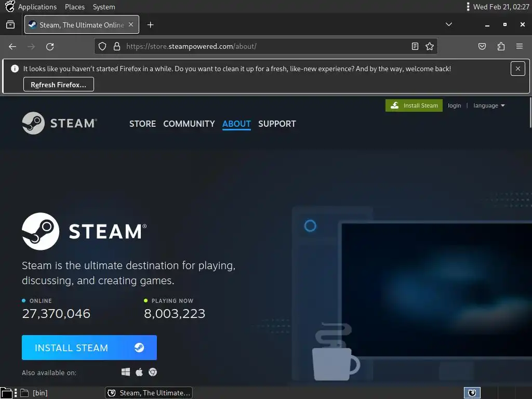This screenshot has width=532, height=399.
Task: Open Firefox View icon beside the tab
Action: [10, 25]
